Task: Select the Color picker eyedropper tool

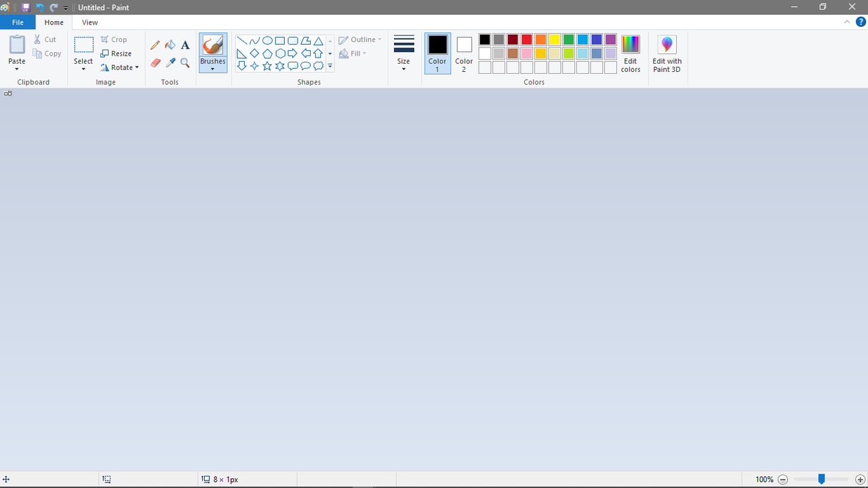Action: click(170, 63)
